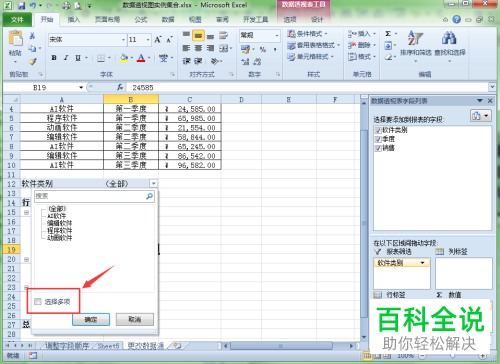
Task: Select (全部) in filter list
Action: [x=57, y=209]
